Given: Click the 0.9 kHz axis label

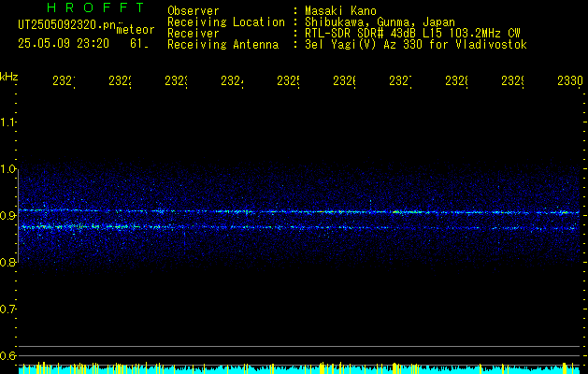Looking at the screenshot, I should click(7, 216).
